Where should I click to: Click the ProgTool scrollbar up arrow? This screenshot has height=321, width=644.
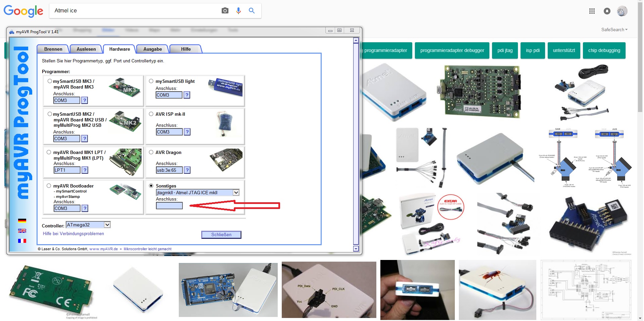coord(356,41)
